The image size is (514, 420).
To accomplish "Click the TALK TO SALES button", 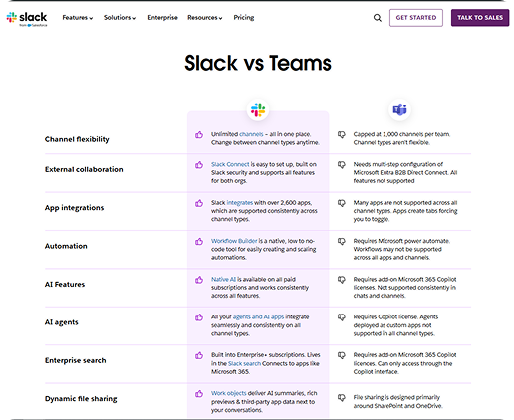I will coord(480,18).
